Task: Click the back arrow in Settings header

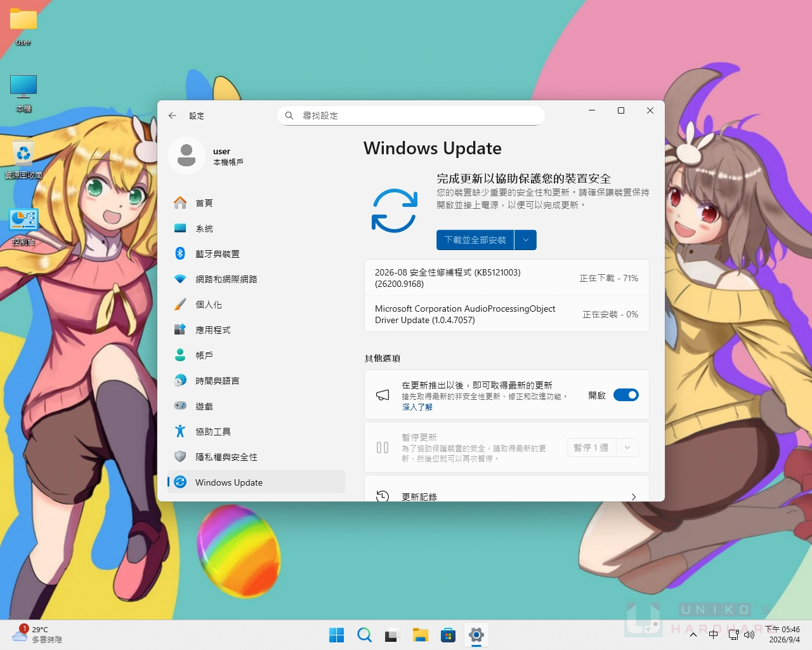Action: pyautogui.click(x=172, y=116)
